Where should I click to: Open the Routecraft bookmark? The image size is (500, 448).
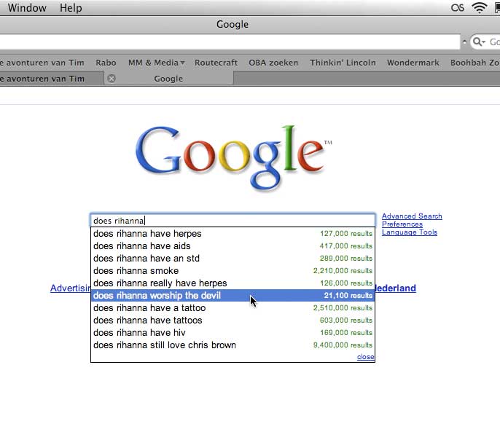(216, 63)
